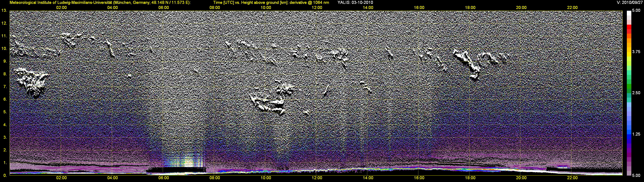Select the 06:00 label on the upper time axis
This screenshot has height=182, width=644.
pos(164,8)
